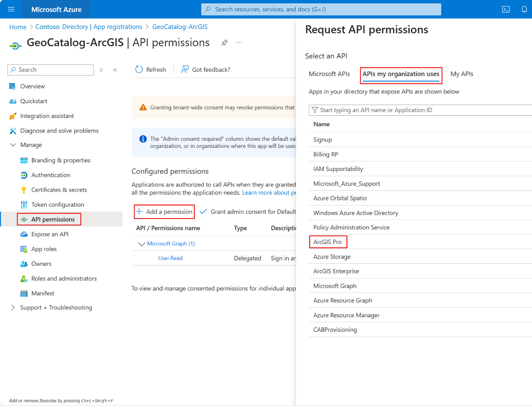Open Contoso Directory | App registrations breadcrumb
Screen dimensions: 532x406
(x=89, y=27)
